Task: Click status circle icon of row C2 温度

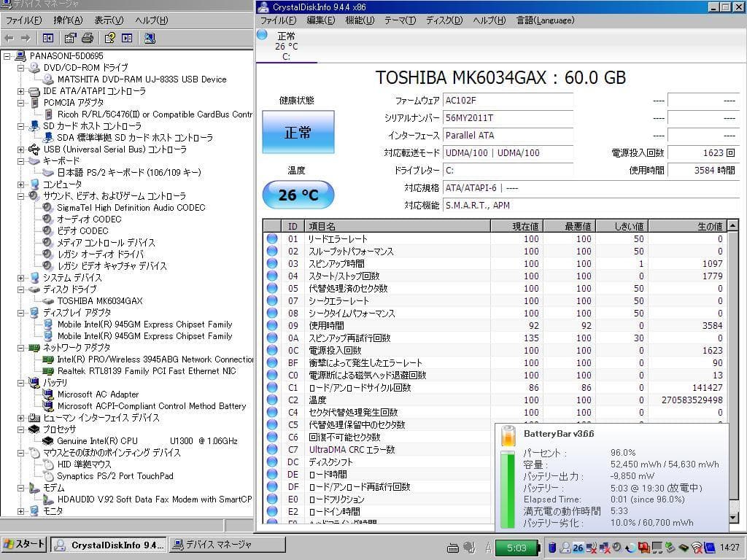Action: pyautogui.click(x=272, y=400)
